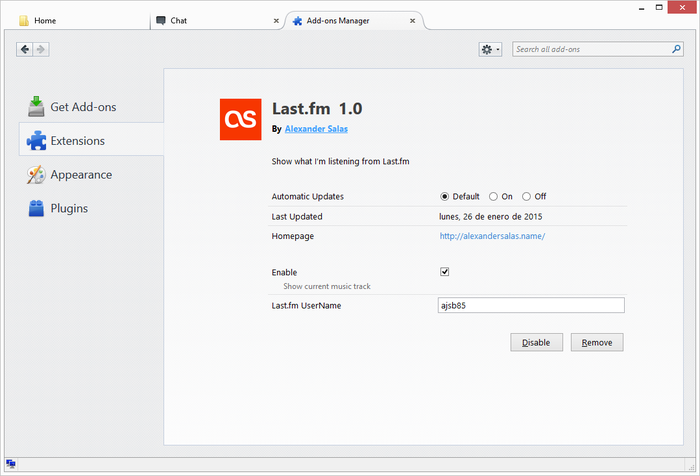
Task: Click the Plugins brick icon
Action: pyautogui.click(x=36, y=209)
